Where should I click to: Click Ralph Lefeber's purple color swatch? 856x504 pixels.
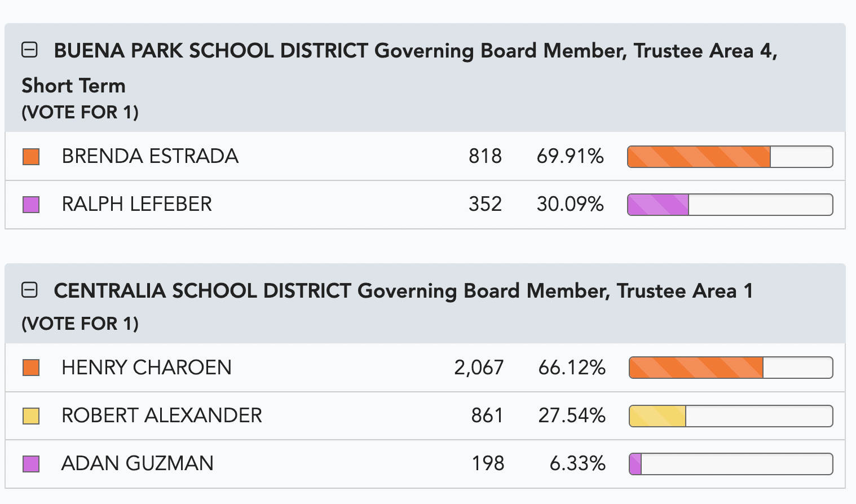31,205
